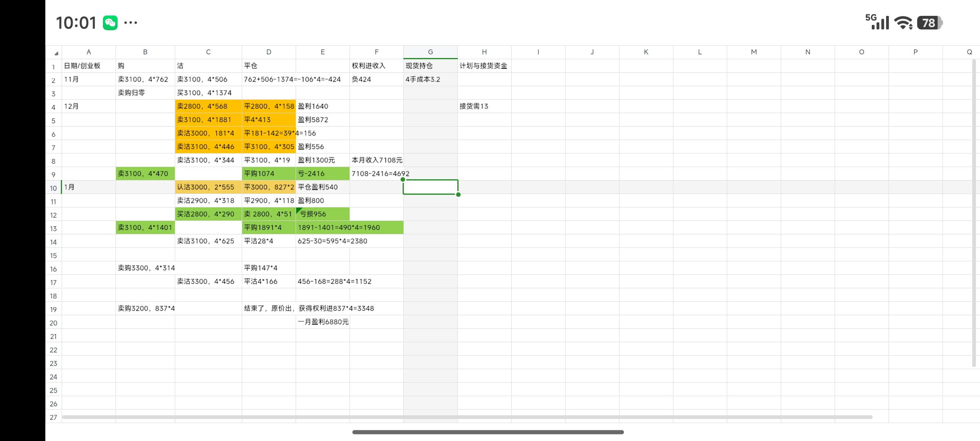Viewport: 980px width, 441px height.
Task: Select header cell 计划与接货资金
Action: (484, 66)
